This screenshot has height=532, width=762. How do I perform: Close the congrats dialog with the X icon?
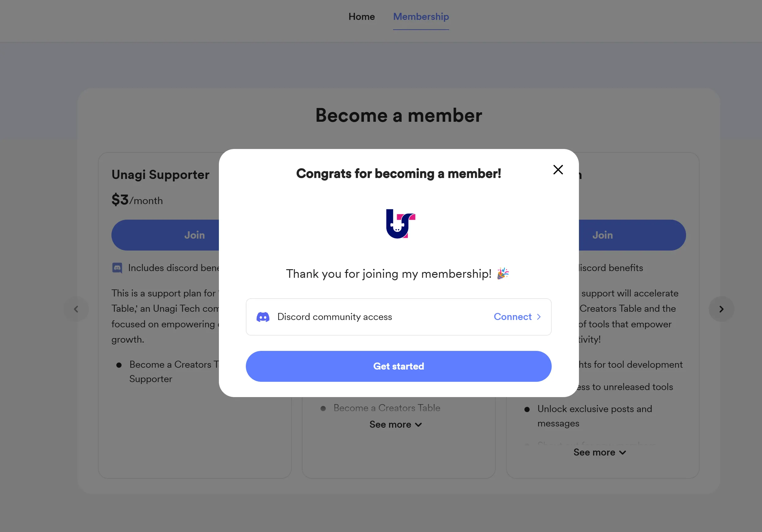pyautogui.click(x=558, y=169)
